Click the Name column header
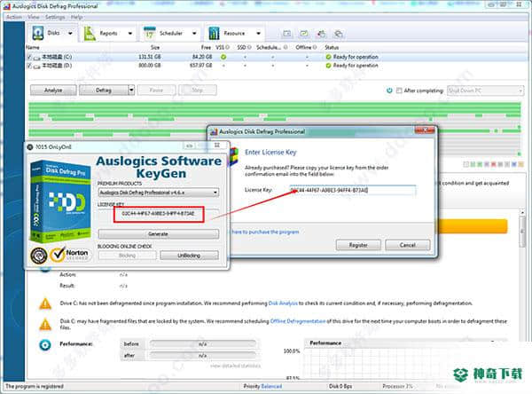Image resolution: width=532 pixels, height=394 pixels. point(33,47)
